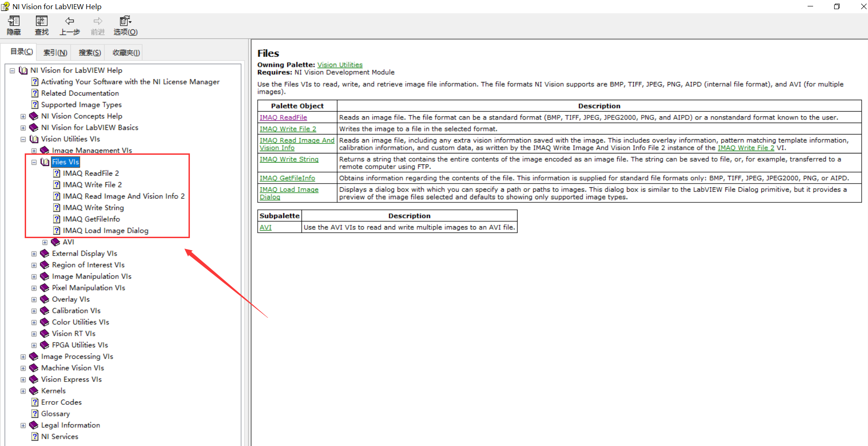868x446 pixels.
Task: Click the page icon beside Related Documentation
Action: point(35,93)
